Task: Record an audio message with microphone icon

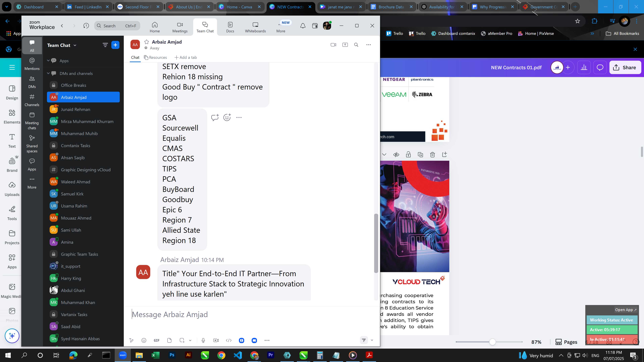Action: click(x=203, y=340)
